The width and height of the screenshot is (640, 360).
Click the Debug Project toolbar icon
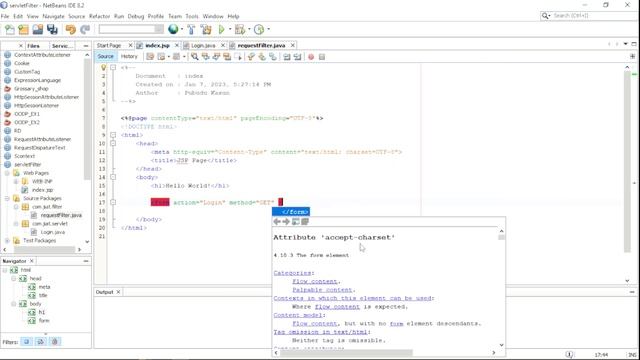point(240,29)
